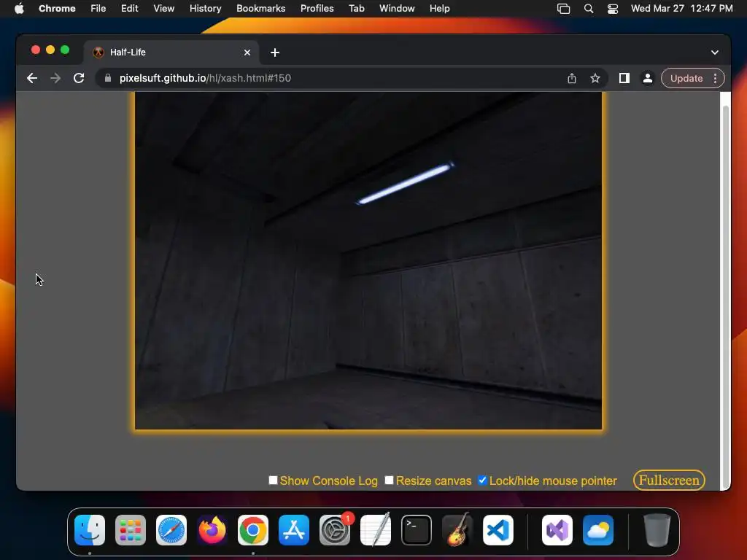Open Finder from the Dock
The width and height of the screenshot is (747, 560).
(x=90, y=530)
